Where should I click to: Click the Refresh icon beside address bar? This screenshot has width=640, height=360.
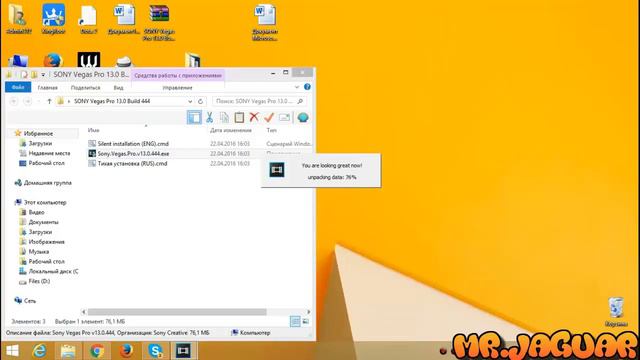click(200, 101)
